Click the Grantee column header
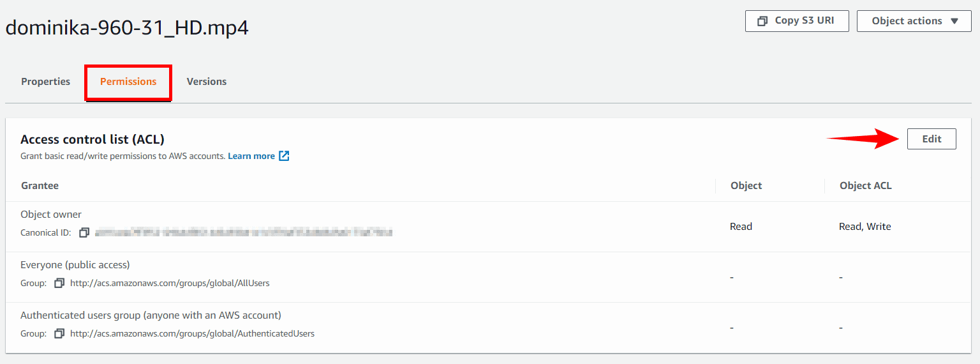 (x=40, y=186)
